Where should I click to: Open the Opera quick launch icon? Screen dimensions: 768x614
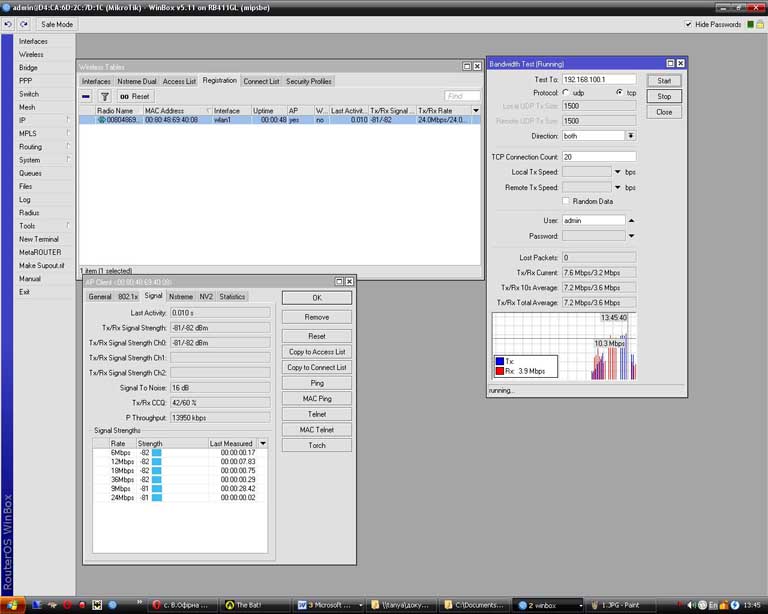click(x=67, y=605)
